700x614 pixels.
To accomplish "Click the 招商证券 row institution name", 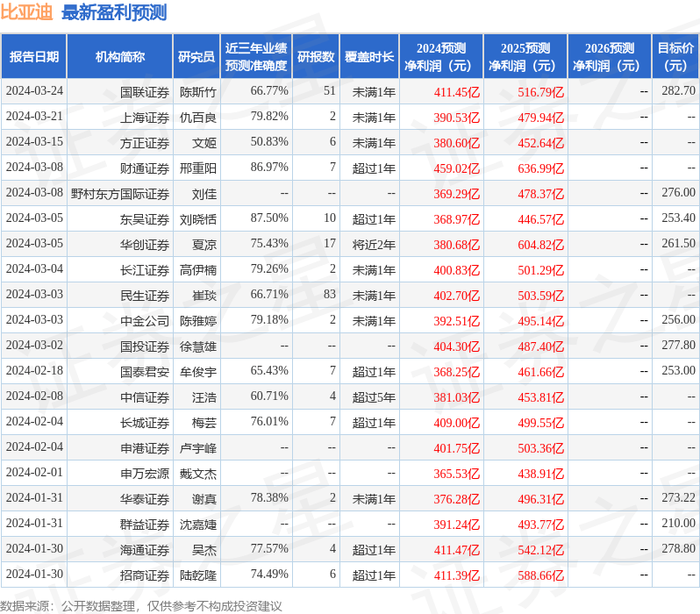I will click(x=145, y=575).
